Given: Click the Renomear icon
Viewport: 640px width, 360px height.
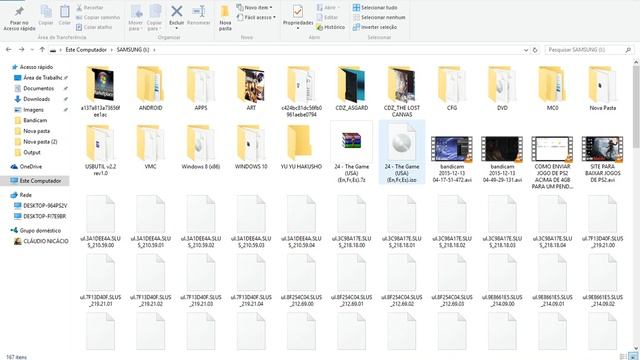Looking at the screenshot, I should pyautogui.click(x=198, y=11).
